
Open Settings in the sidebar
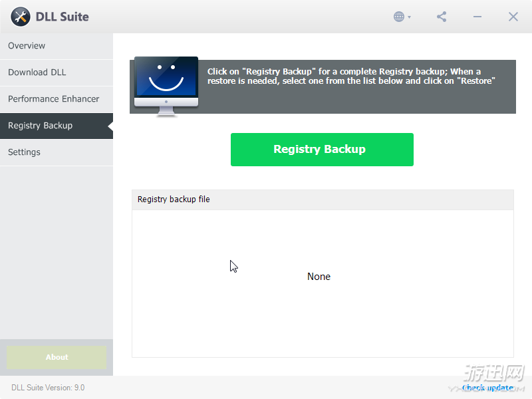(57, 152)
